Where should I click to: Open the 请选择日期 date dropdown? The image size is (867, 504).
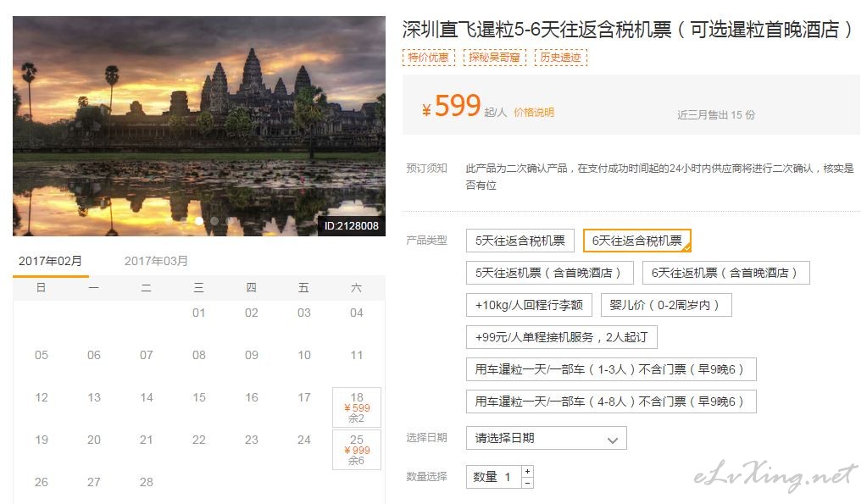547,438
